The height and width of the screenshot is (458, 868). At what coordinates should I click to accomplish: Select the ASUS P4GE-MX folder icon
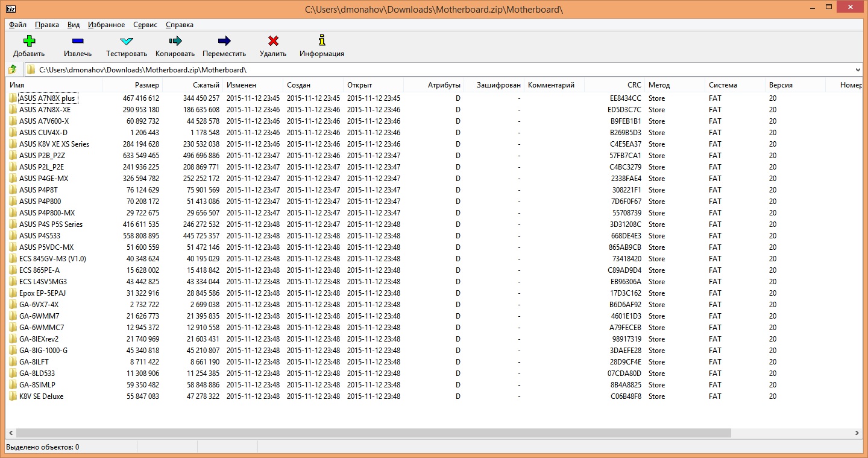[13, 178]
